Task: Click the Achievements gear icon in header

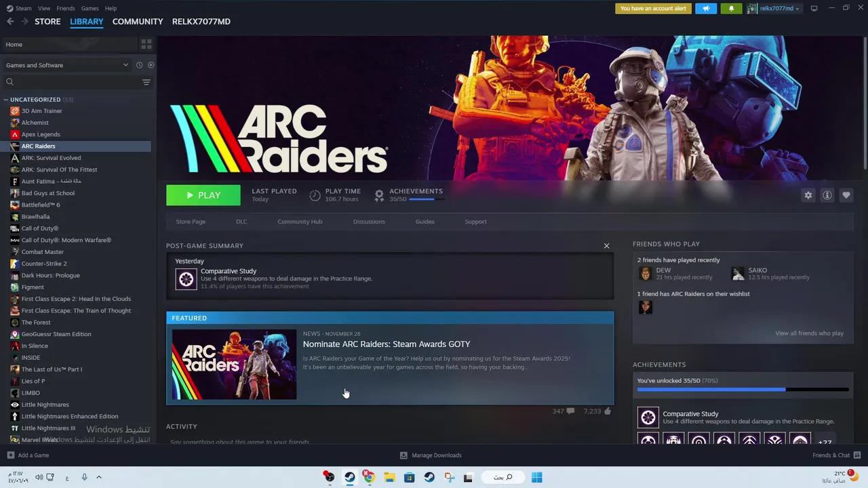Action: click(379, 195)
